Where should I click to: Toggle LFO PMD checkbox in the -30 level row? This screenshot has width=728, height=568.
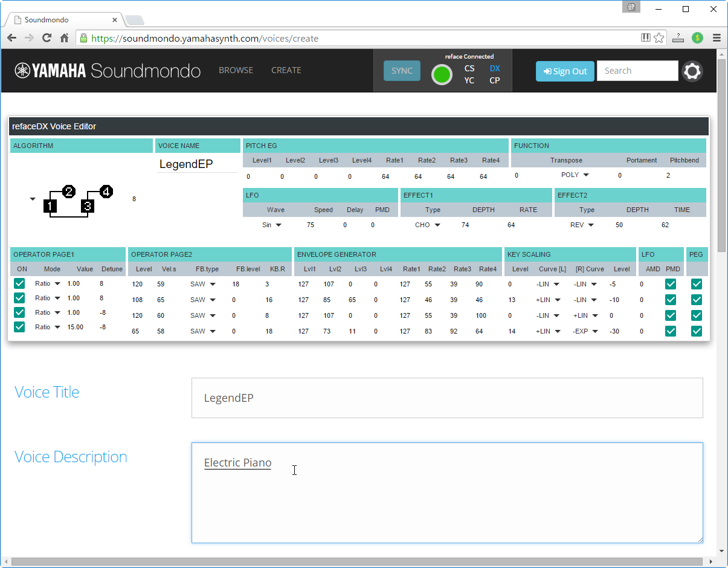671,331
